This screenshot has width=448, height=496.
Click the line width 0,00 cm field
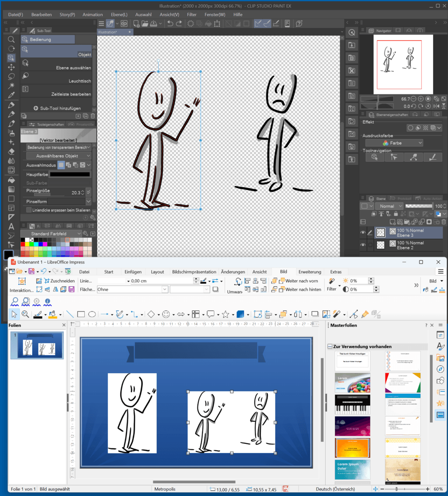161,281
